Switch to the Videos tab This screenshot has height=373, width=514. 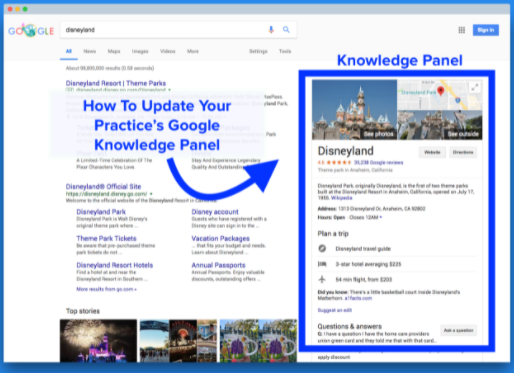pyautogui.click(x=168, y=51)
